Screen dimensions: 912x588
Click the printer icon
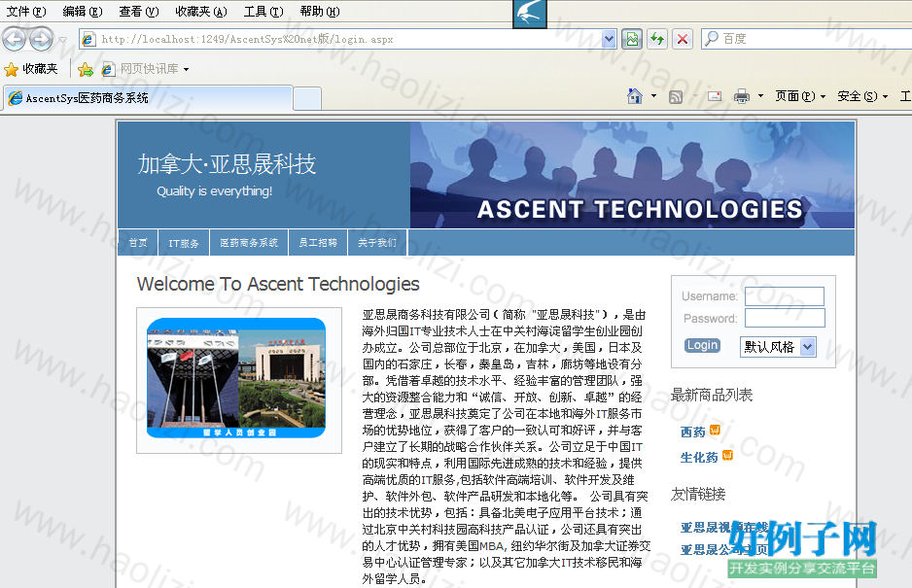742,96
